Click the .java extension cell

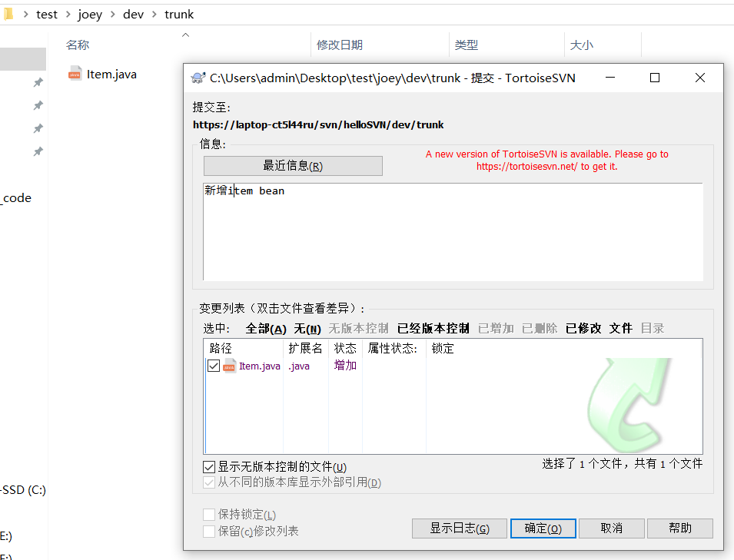pyautogui.click(x=299, y=366)
